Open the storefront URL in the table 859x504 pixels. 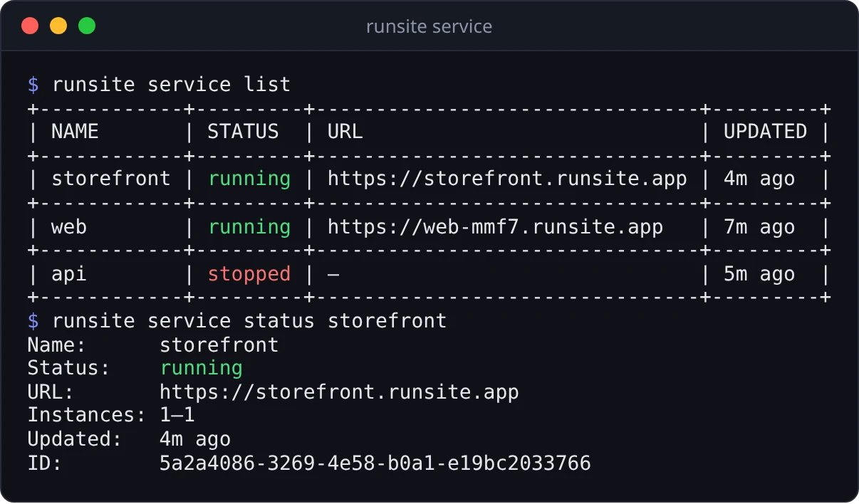(507, 179)
